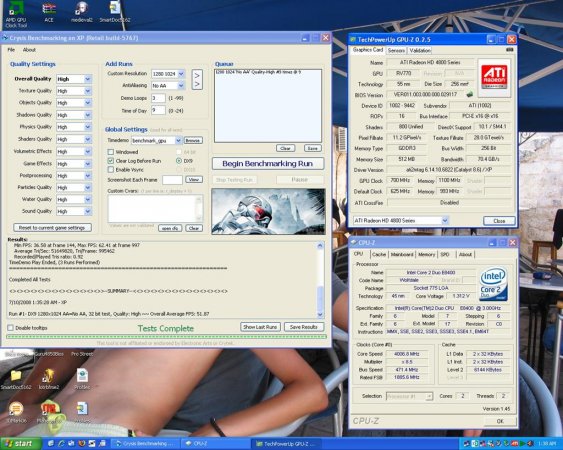Click the Screenshot Each Frame input field
The width and height of the screenshot is (563, 450).
coord(172,180)
